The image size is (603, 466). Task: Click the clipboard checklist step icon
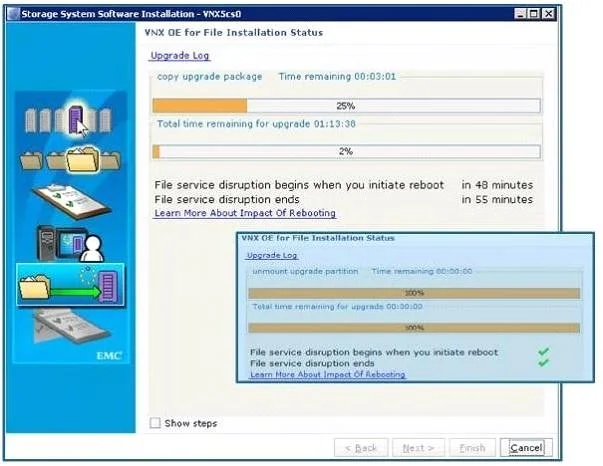72,201
